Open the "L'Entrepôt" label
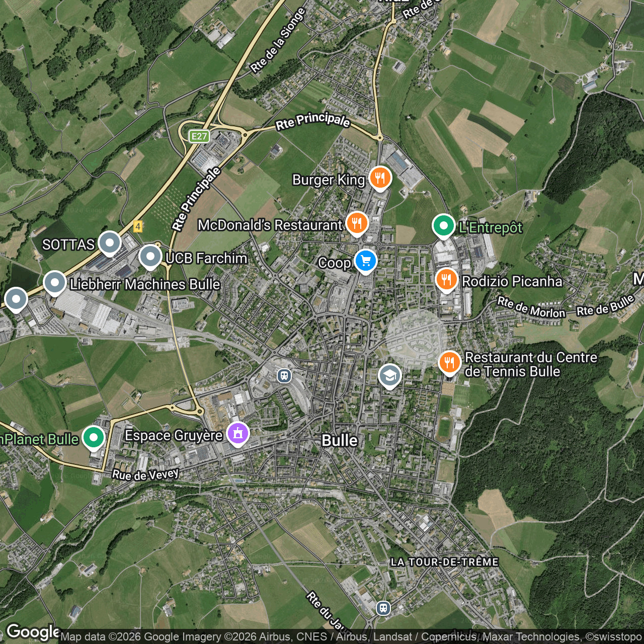644x644 pixels. [x=491, y=228]
